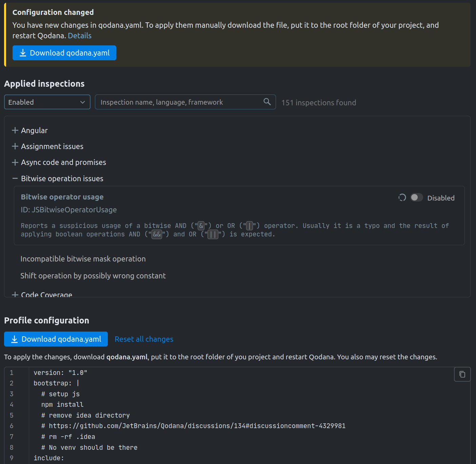Click the download icon in the banner button
This screenshot has height=464, width=476.
click(23, 53)
